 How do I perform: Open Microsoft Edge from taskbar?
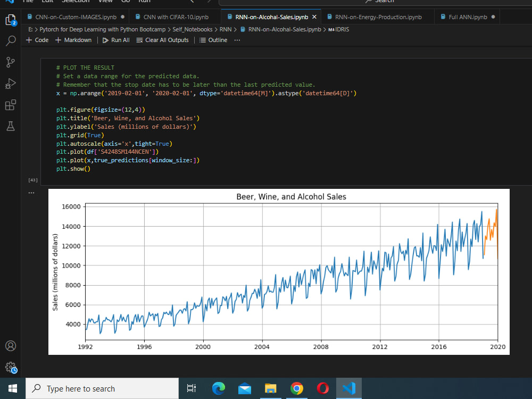[x=219, y=388]
